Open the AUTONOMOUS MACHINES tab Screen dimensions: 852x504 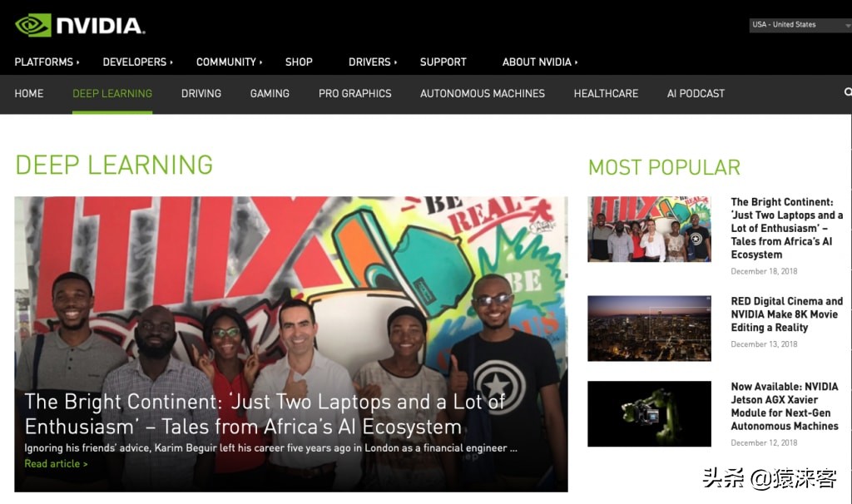[483, 93]
